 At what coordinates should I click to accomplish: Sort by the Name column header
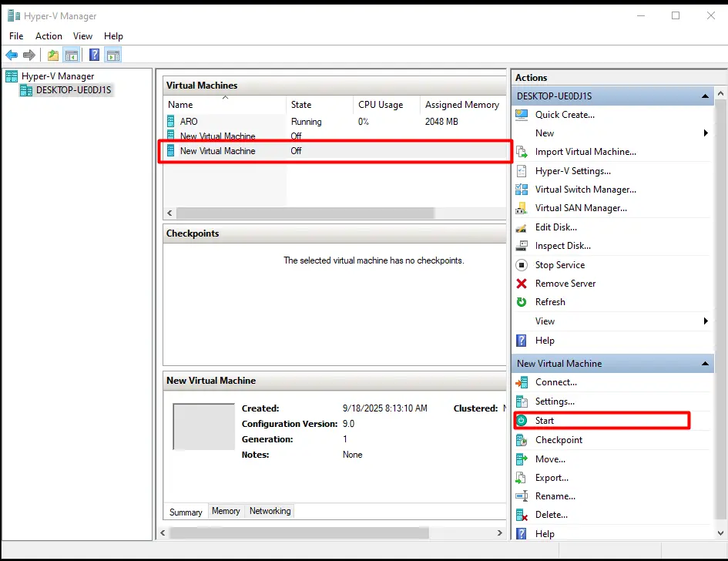pyautogui.click(x=225, y=105)
